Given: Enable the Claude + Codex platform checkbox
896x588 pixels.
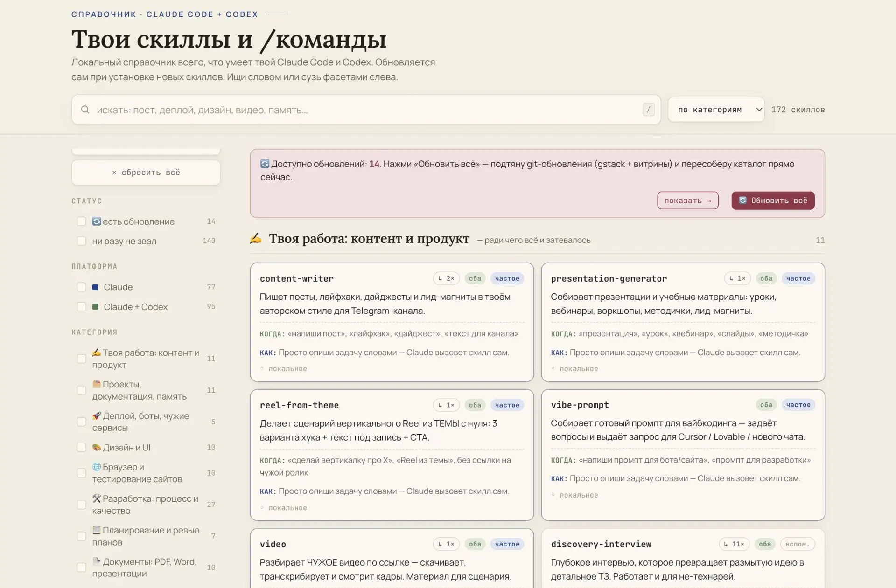Looking at the screenshot, I should 81,306.
